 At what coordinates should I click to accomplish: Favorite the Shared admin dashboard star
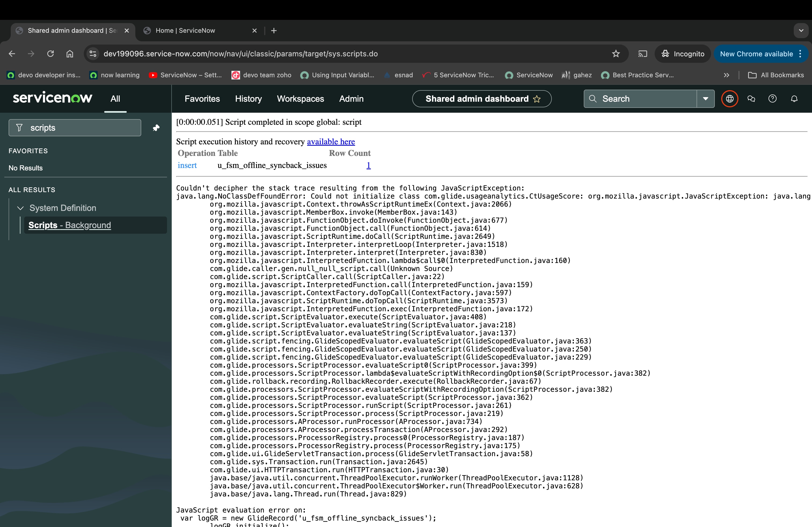(537, 99)
